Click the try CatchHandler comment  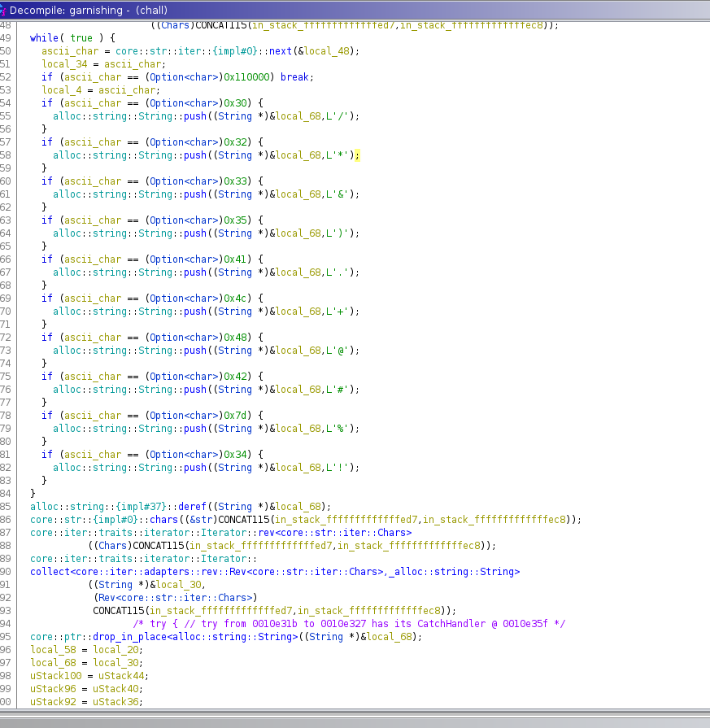349,624
